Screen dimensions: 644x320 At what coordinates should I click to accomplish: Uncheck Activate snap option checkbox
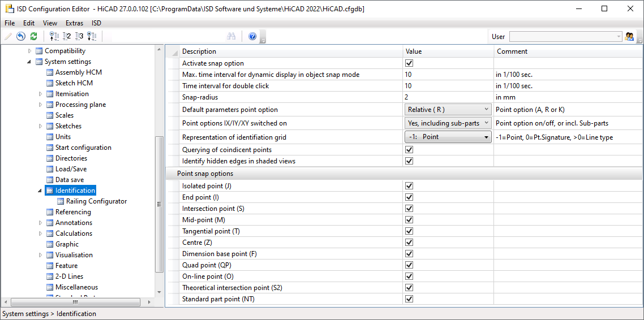[409, 63]
